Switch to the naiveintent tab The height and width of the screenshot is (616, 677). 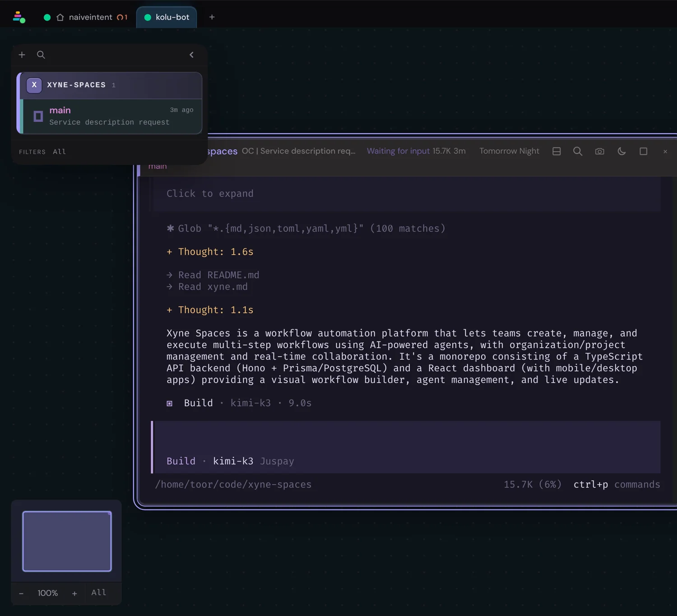[x=85, y=17]
